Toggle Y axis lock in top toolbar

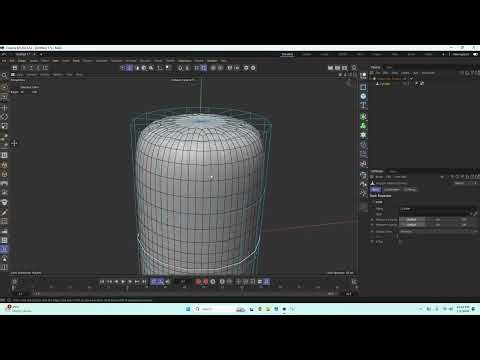(31, 68)
